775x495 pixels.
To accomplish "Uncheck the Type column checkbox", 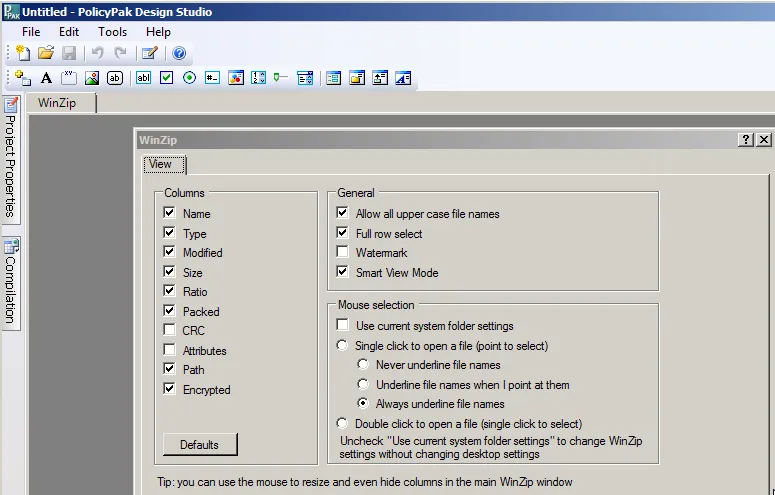I will (x=169, y=232).
